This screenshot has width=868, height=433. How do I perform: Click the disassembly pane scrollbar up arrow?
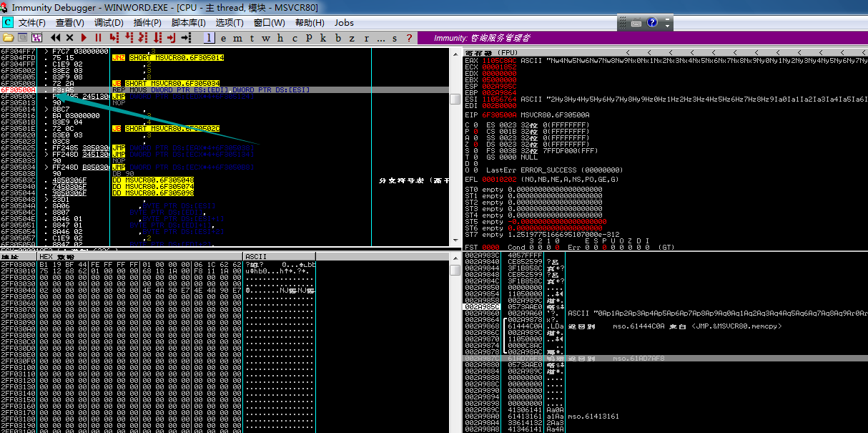click(x=455, y=54)
